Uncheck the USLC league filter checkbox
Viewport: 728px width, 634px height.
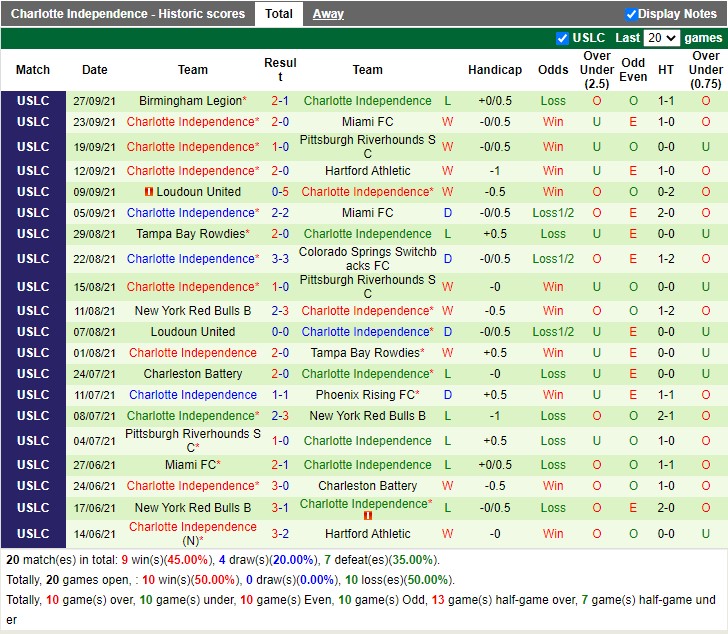coord(562,38)
